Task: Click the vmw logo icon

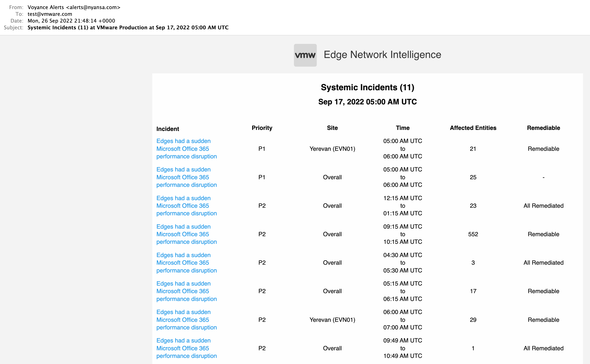Action: coord(305,55)
